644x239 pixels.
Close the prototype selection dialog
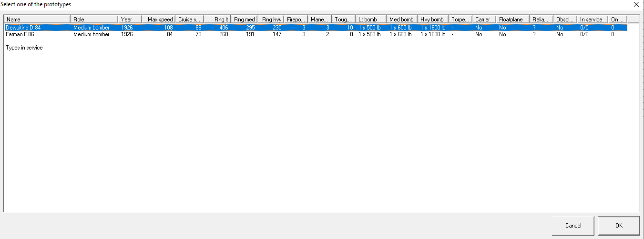(636, 4)
